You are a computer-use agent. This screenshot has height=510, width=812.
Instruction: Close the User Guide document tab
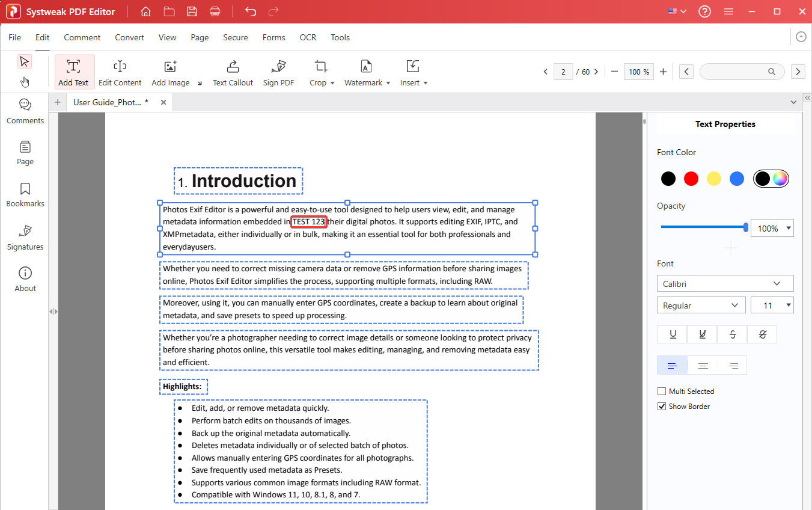coord(163,102)
